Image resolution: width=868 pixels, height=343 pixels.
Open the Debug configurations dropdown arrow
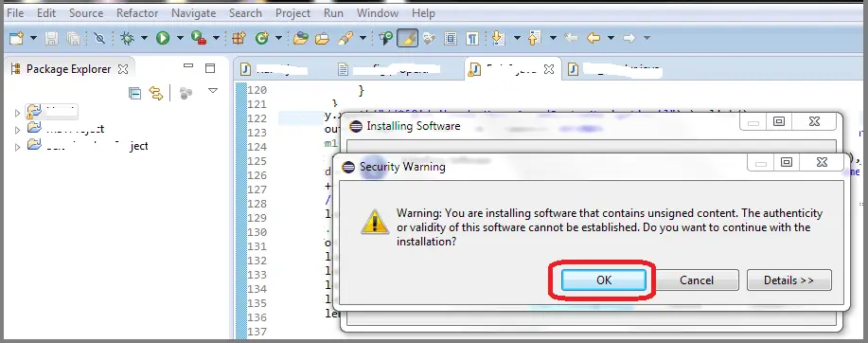pyautogui.click(x=144, y=38)
